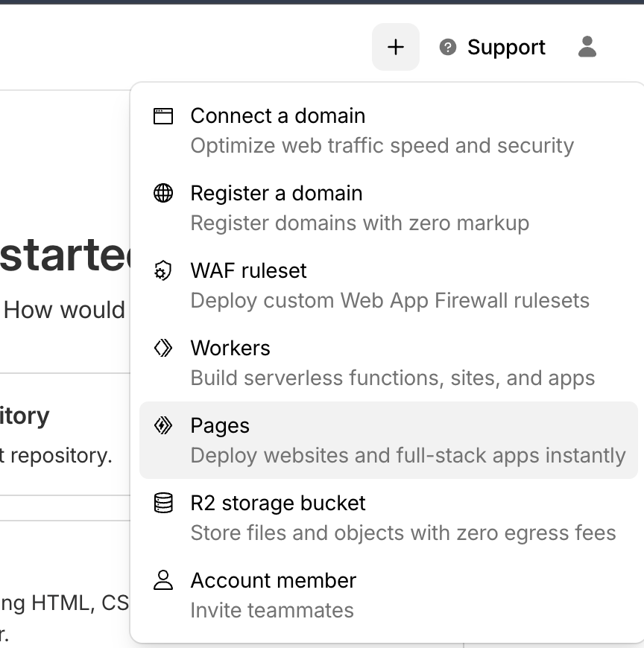
Task: Click the user profile avatar icon
Action: coord(587,48)
